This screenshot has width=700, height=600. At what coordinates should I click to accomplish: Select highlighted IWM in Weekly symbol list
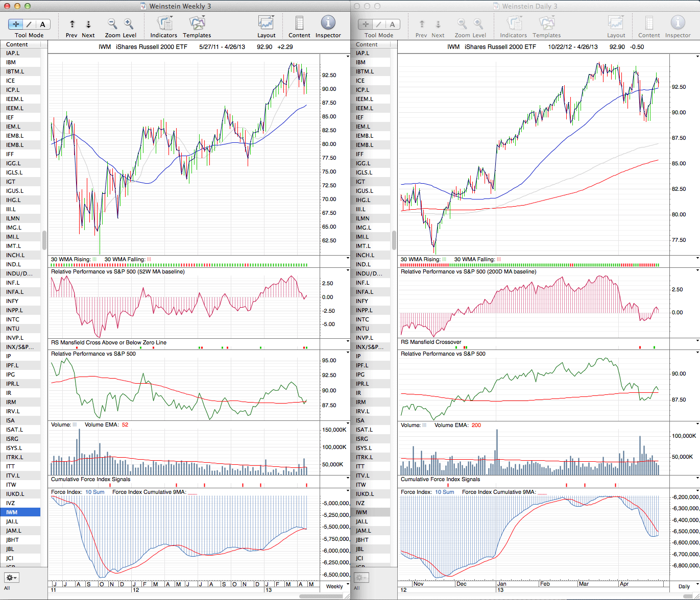12,512
